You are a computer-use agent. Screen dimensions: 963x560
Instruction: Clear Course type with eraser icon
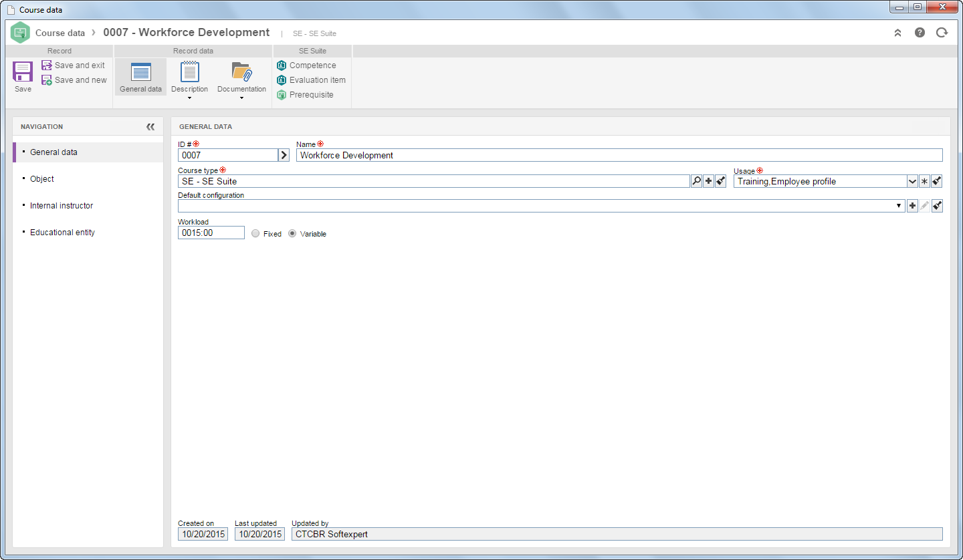pyautogui.click(x=720, y=181)
